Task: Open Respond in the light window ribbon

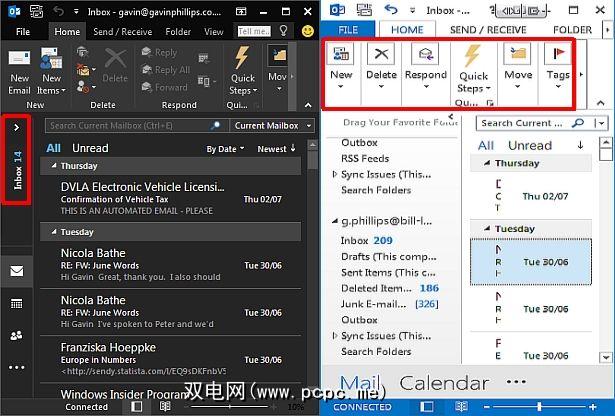Action: [x=426, y=67]
